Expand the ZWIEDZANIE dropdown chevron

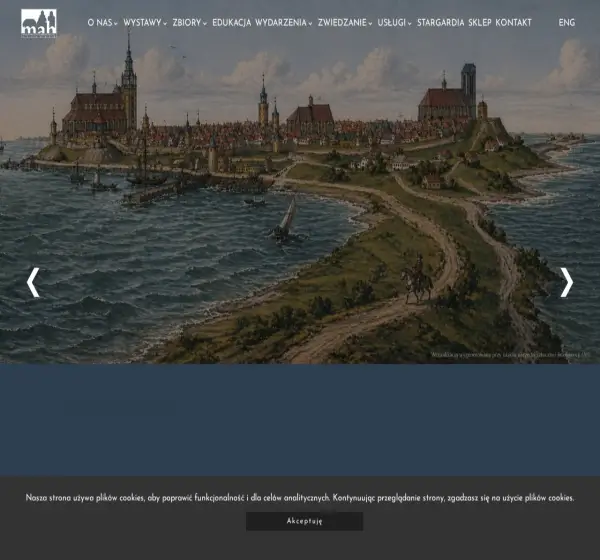click(370, 24)
